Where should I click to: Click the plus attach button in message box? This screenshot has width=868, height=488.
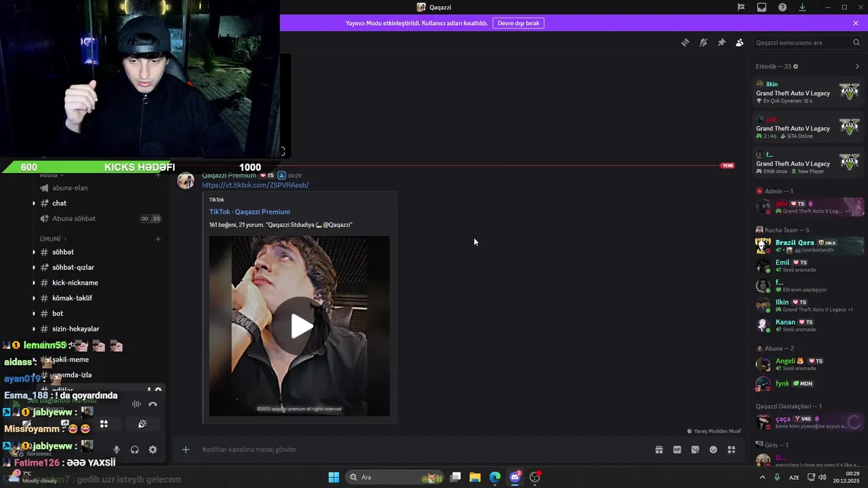(x=186, y=449)
